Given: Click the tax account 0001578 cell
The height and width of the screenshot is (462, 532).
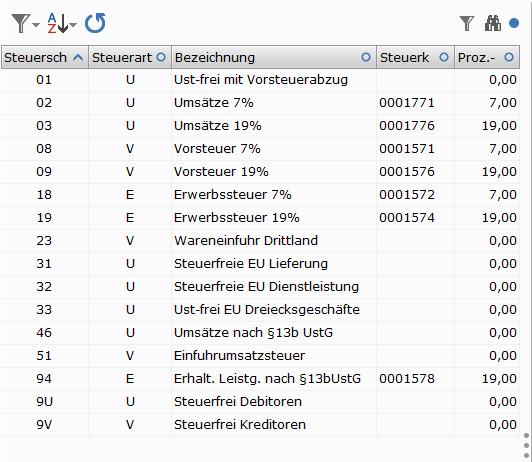Looking at the screenshot, I should click(x=407, y=379).
